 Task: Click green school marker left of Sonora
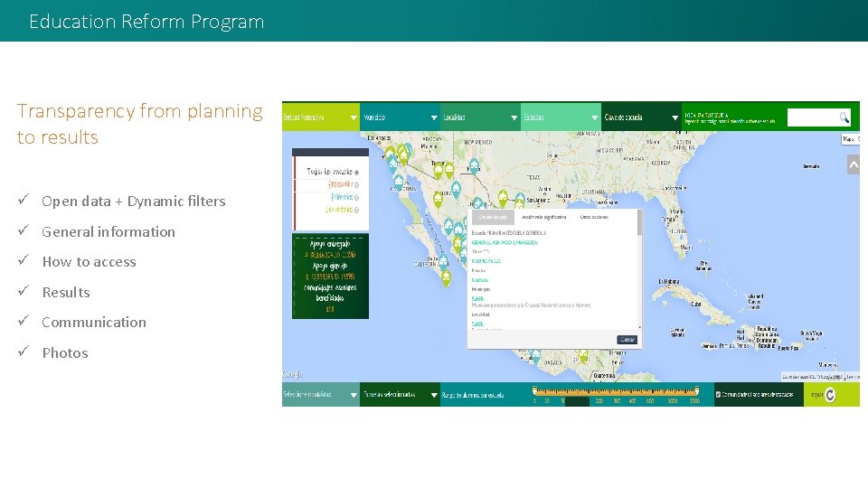point(438,199)
